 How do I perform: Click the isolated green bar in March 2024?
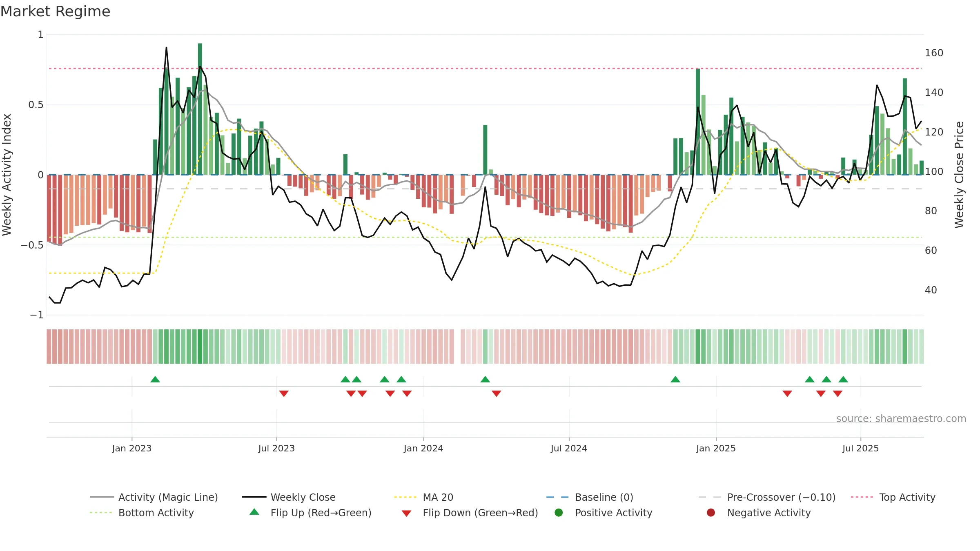485,150
